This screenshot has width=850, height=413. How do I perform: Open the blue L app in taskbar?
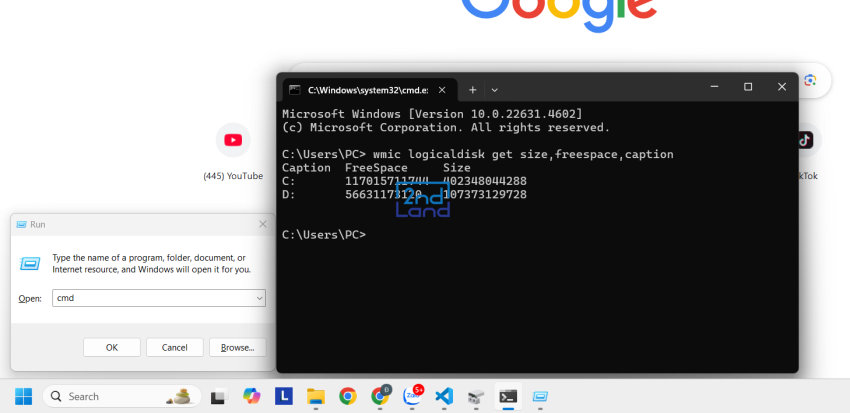[x=284, y=396]
